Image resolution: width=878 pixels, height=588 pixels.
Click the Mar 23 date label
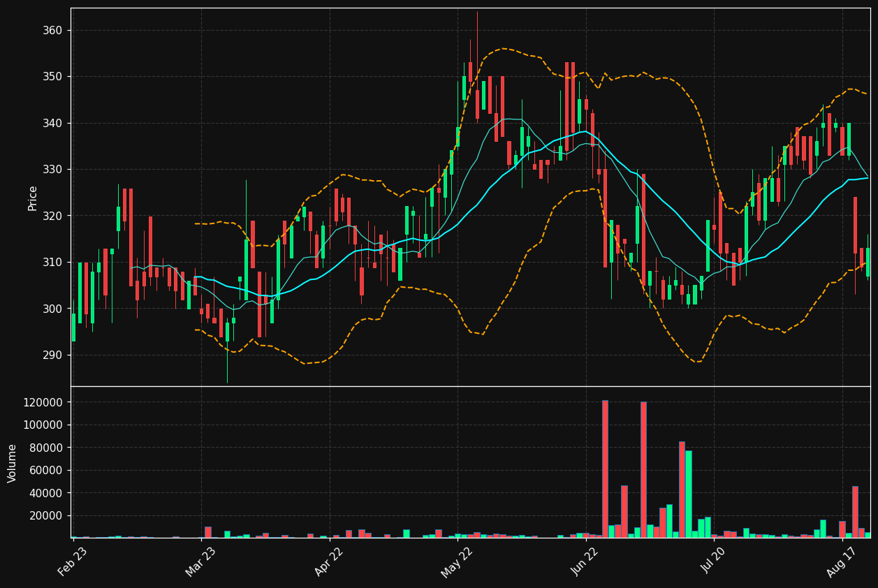coord(200,561)
